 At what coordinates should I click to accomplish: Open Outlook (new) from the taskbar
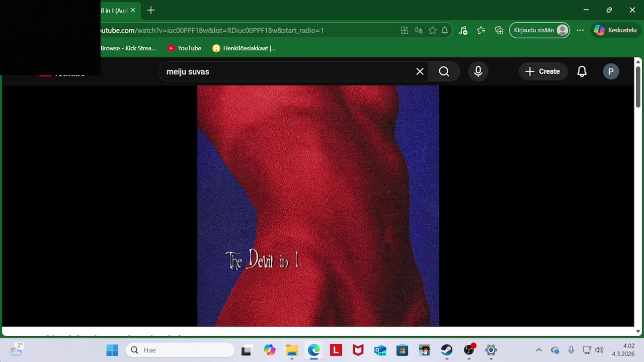click(380, 350)
